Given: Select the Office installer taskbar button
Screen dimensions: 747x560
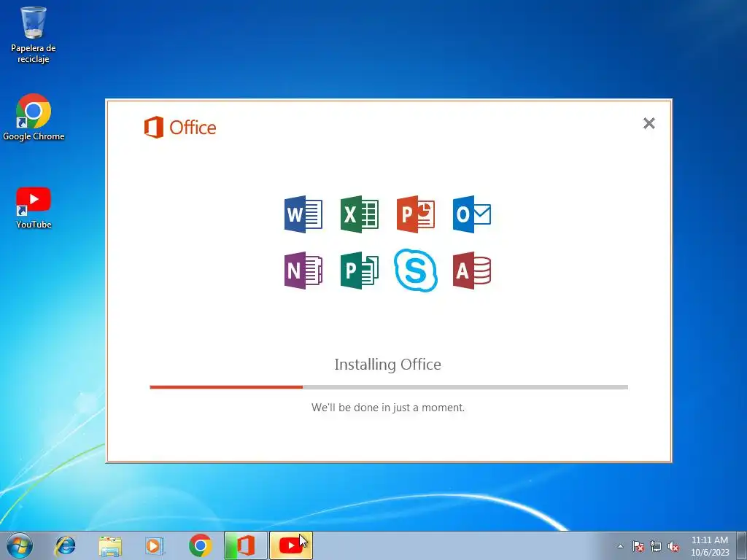Looking at the screenshot, I should 246,545.
